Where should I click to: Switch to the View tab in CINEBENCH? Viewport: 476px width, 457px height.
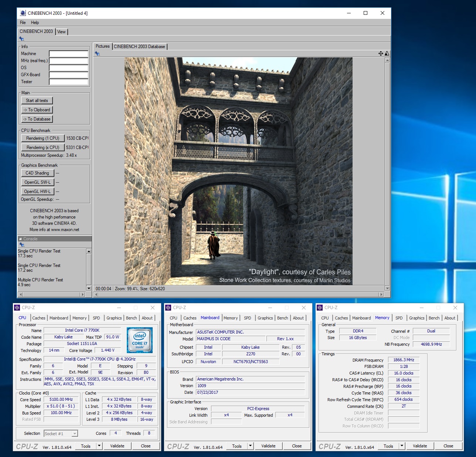61,32
